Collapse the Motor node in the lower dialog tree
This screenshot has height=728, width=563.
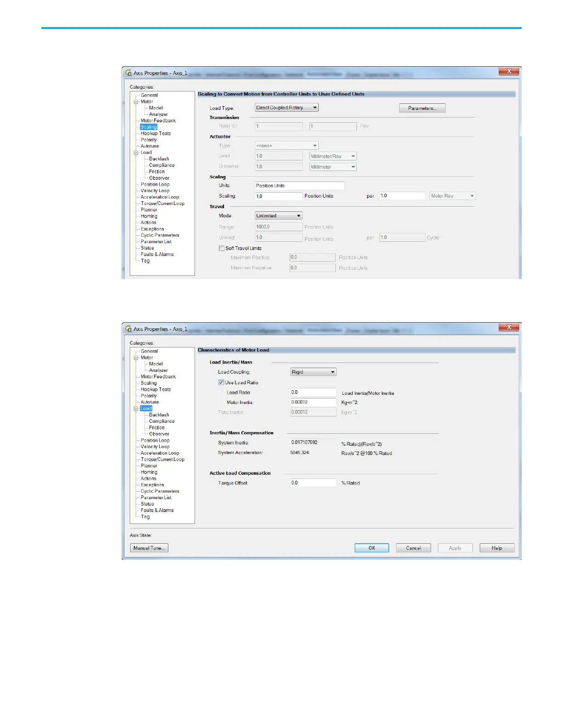pyautogui.click(x=136, y=358)
